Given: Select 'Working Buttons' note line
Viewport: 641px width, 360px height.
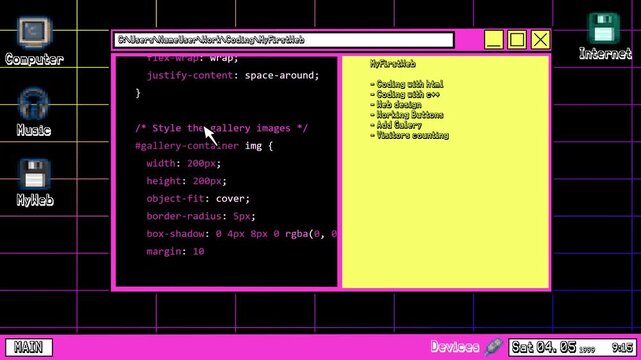Looking at the screenshot, I should (x=407, y=115).
